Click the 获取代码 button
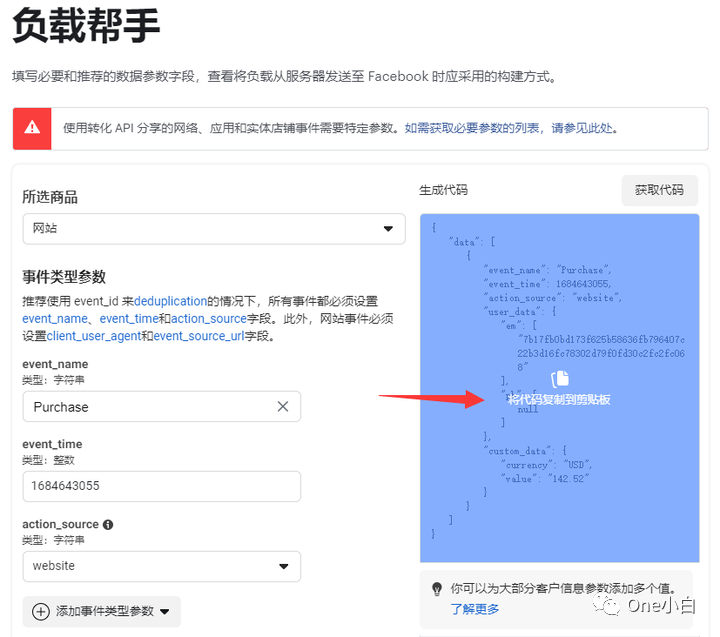Image resolution: width=720 pixels, height=637 pixels. point(659,190)
